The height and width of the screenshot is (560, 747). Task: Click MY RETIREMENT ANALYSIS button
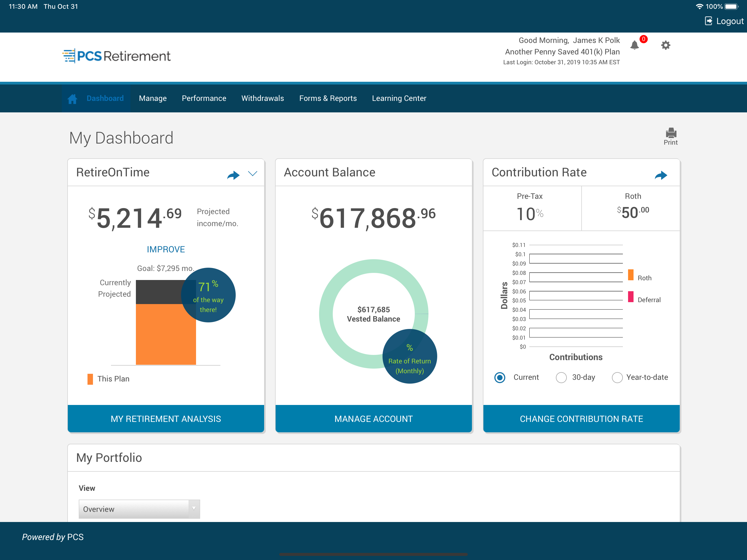(x=166, y=418)
